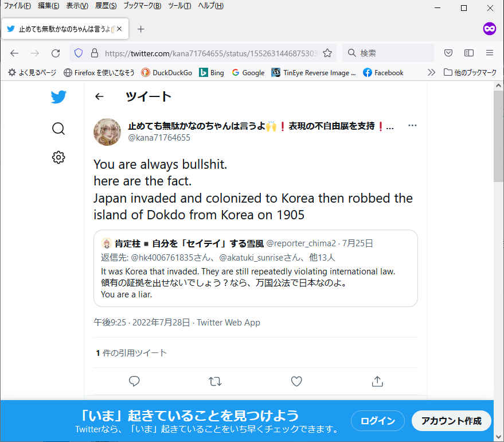Open the ブックマーク(B) menu

pos(142,6)
